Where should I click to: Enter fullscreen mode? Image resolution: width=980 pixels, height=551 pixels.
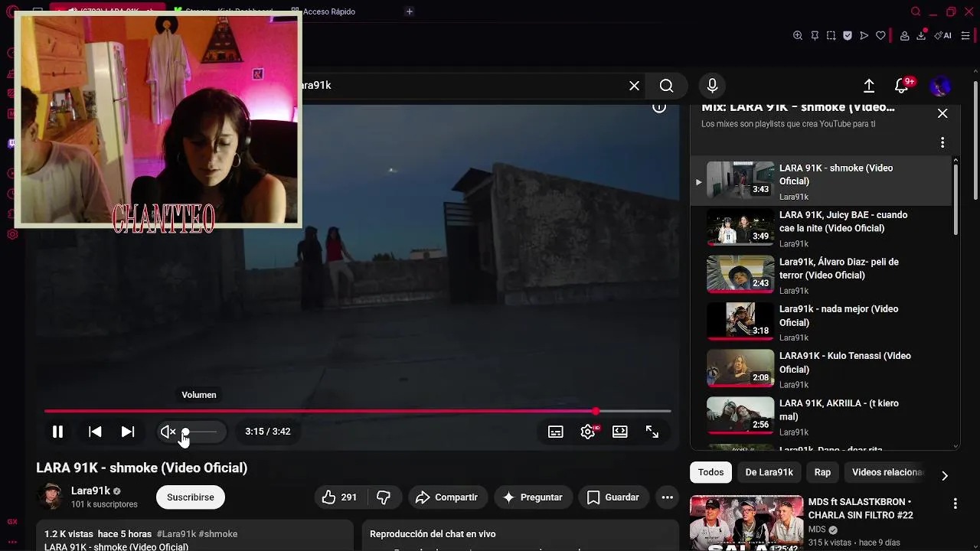click(652, 432)
